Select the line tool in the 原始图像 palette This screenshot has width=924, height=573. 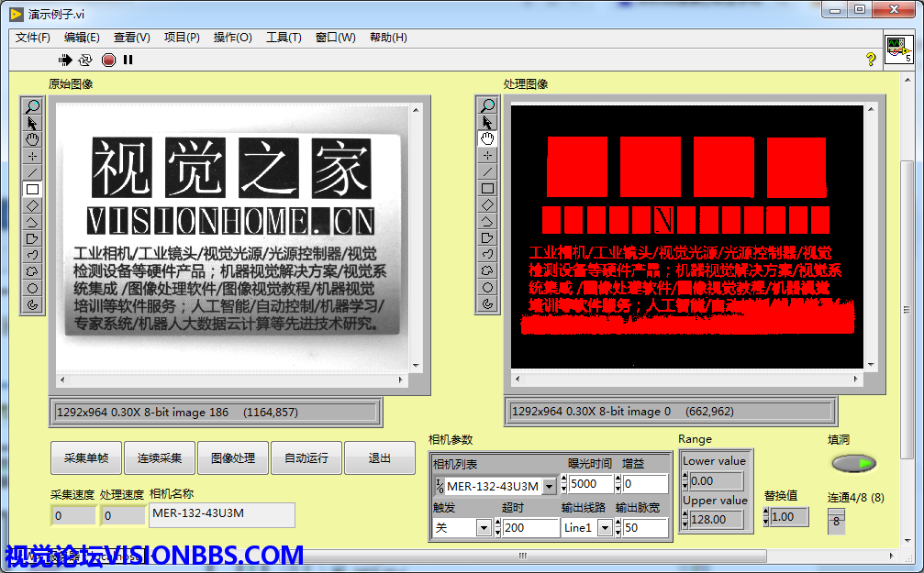(32, 172)
